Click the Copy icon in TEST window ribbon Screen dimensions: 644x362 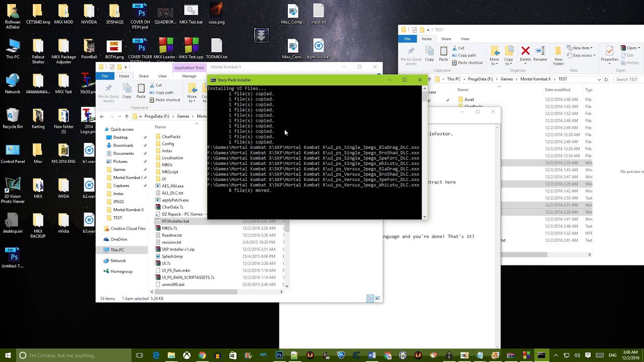click(429, 53)
